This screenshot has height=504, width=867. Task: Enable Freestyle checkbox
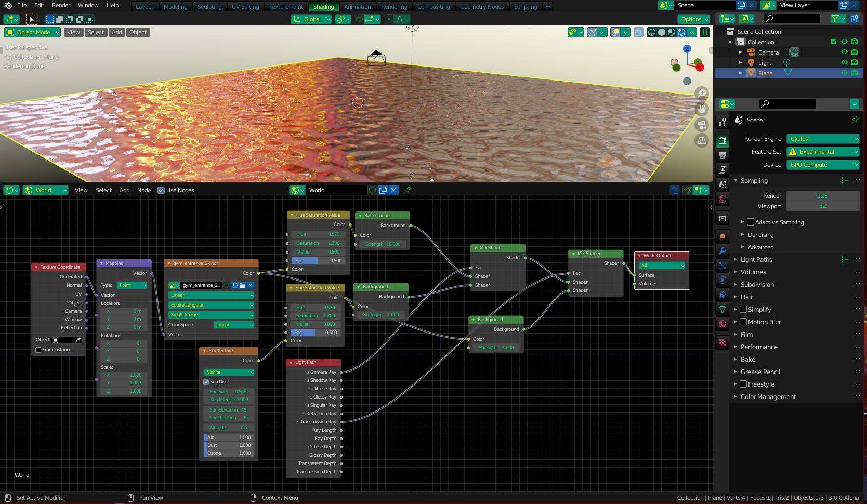tap(743, 384)
